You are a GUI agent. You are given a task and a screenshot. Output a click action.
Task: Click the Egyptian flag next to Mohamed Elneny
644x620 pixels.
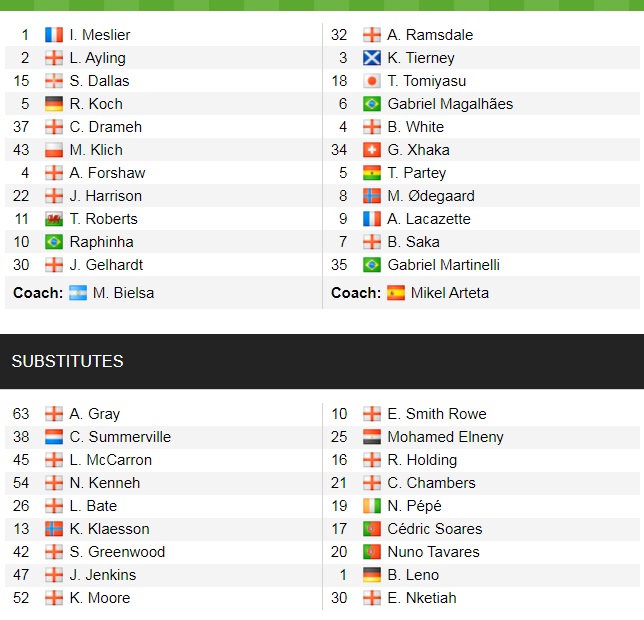coord(372,437)
